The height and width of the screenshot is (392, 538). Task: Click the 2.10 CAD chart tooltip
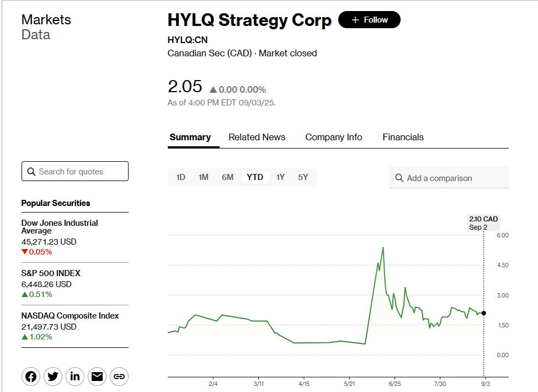pyautogui.click(x=483, y=223)
